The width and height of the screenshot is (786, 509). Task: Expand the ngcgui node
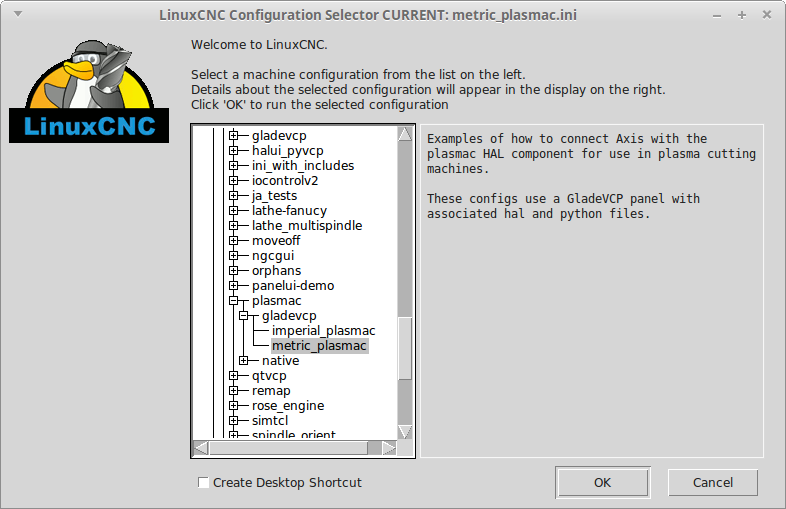click(234, 256)
